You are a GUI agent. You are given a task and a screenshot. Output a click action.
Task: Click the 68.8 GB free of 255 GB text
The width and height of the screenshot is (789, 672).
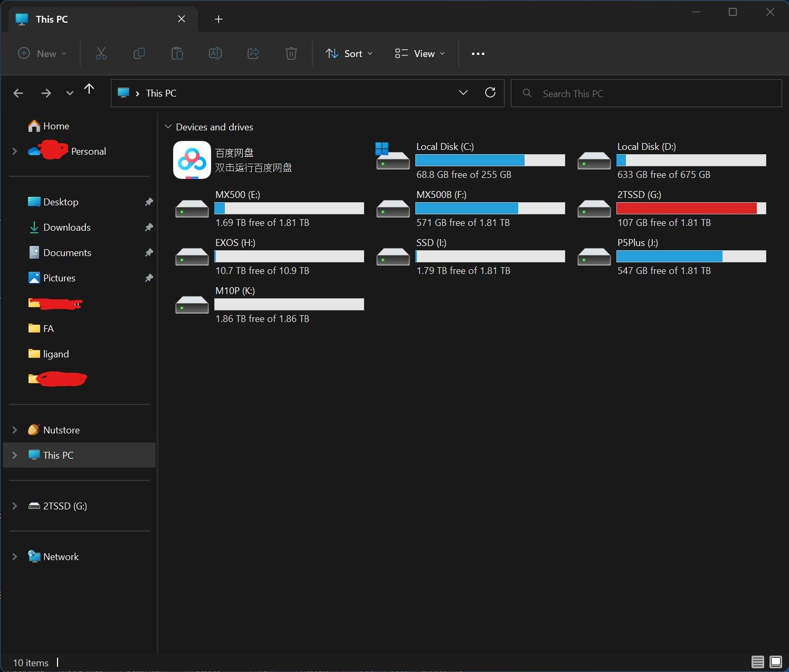point(464,175)
